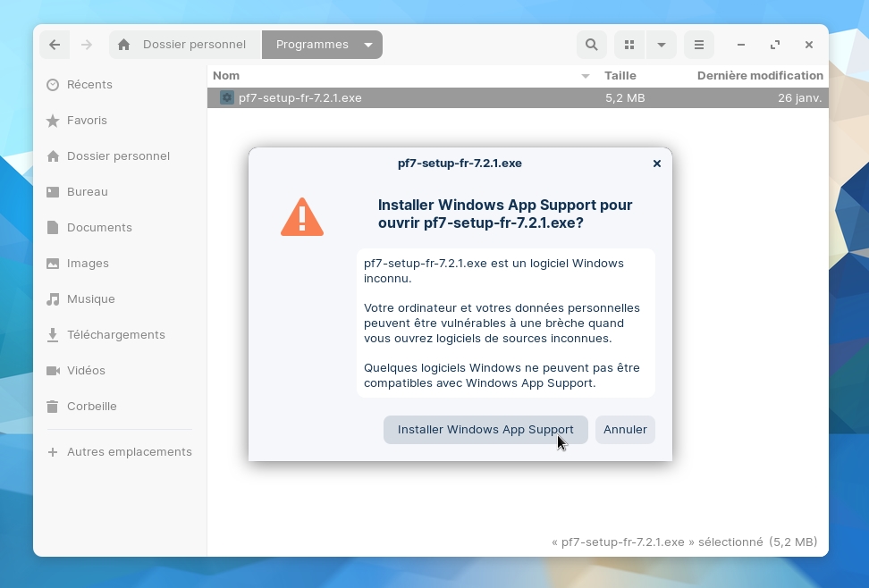The height and width of the screenshot is (588, 869).
Task: Expand view options dropdown arrow
Action: click(661, 45)
